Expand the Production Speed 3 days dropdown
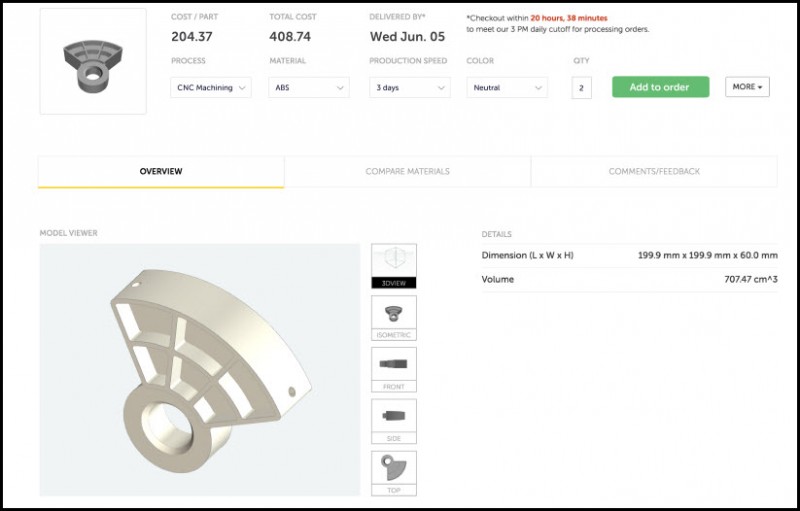Image resolution: width=800 pixels, height=511 pixels. click(409, 88)
